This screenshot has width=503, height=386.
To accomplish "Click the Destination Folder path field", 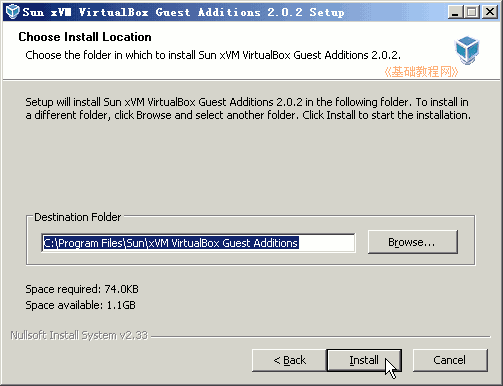I will coord(198,243).
